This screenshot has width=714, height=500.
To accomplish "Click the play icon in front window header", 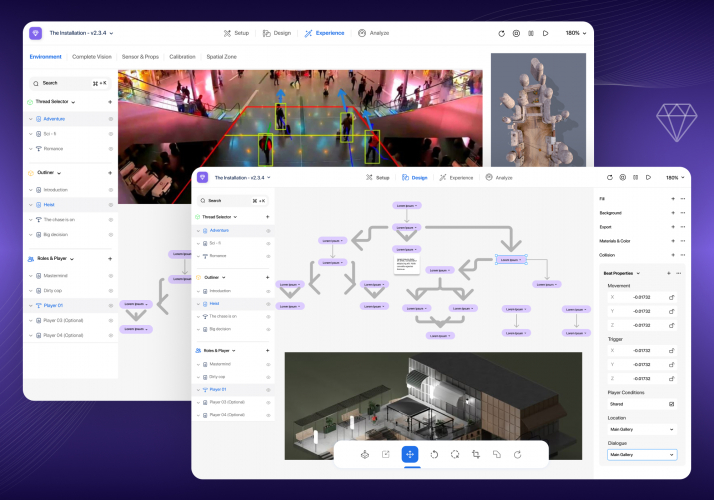I will [x=648, y=177].
